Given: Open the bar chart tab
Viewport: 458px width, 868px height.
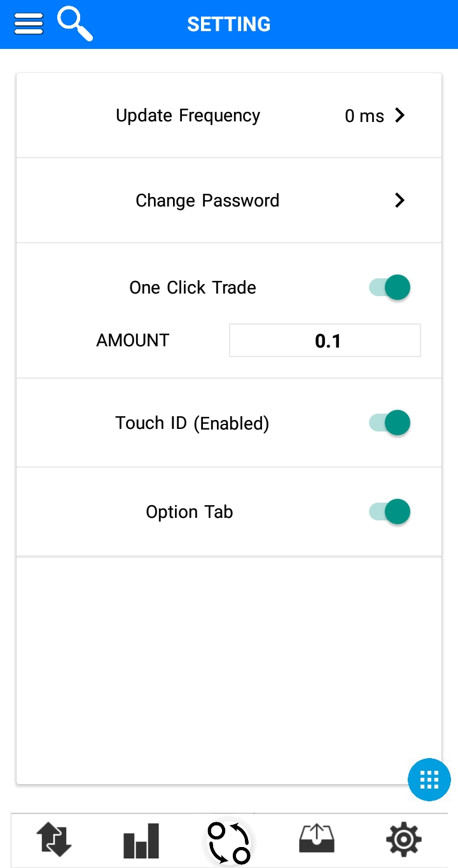Looking at the screenshot, I should (x=141, y=840).
